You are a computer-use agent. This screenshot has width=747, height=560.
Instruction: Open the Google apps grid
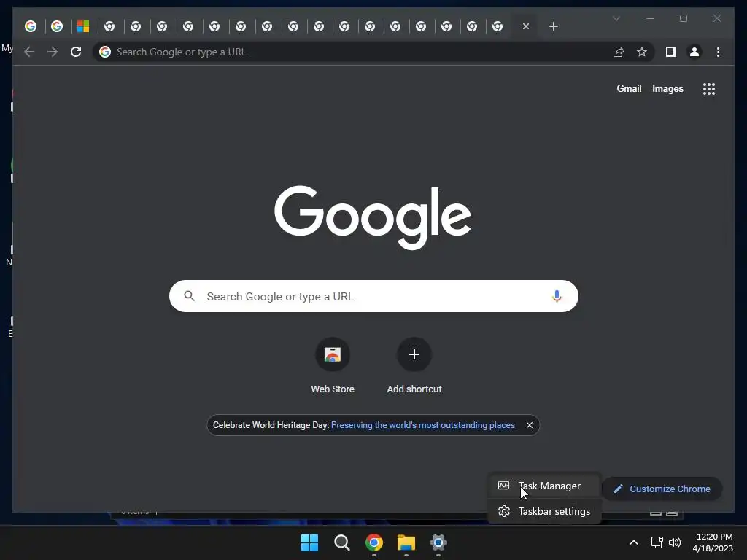[x=709, y=88]
